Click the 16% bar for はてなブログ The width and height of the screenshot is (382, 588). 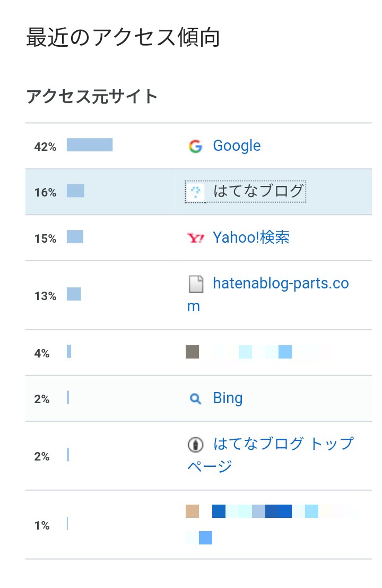point(76,191)
